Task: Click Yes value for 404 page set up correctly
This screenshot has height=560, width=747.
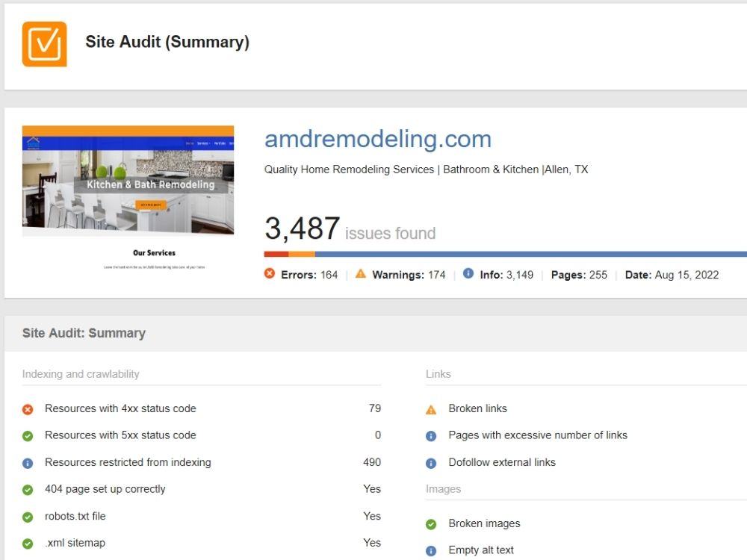Action: coord(372,489)
